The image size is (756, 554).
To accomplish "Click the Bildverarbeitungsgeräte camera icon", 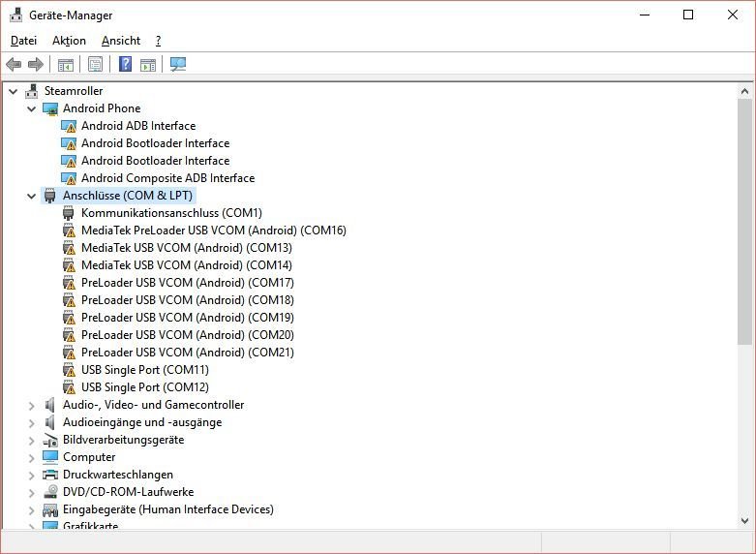I will 50,440.
